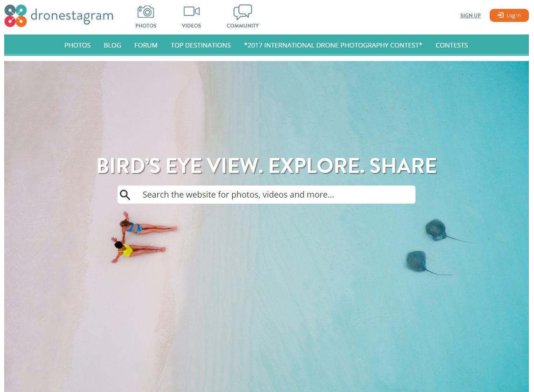Select CONTESTS in the navigation bar
The image size is (534, 392).
(451, 45)
